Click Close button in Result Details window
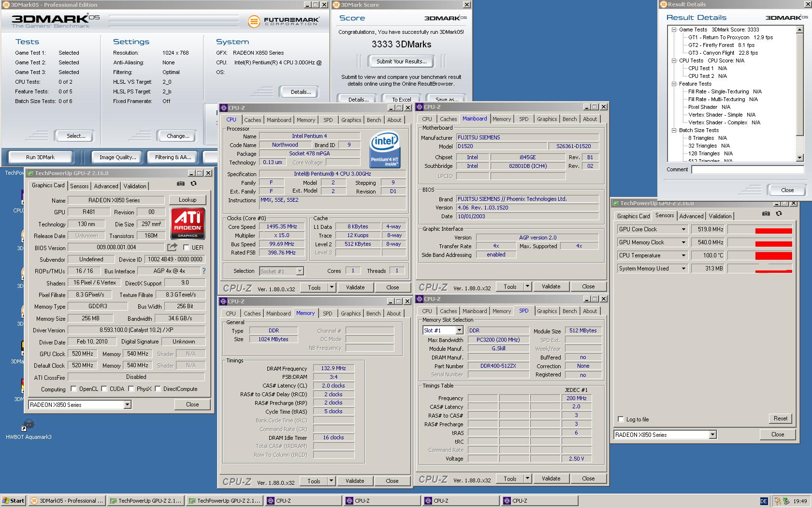 [x=787, y=190]
